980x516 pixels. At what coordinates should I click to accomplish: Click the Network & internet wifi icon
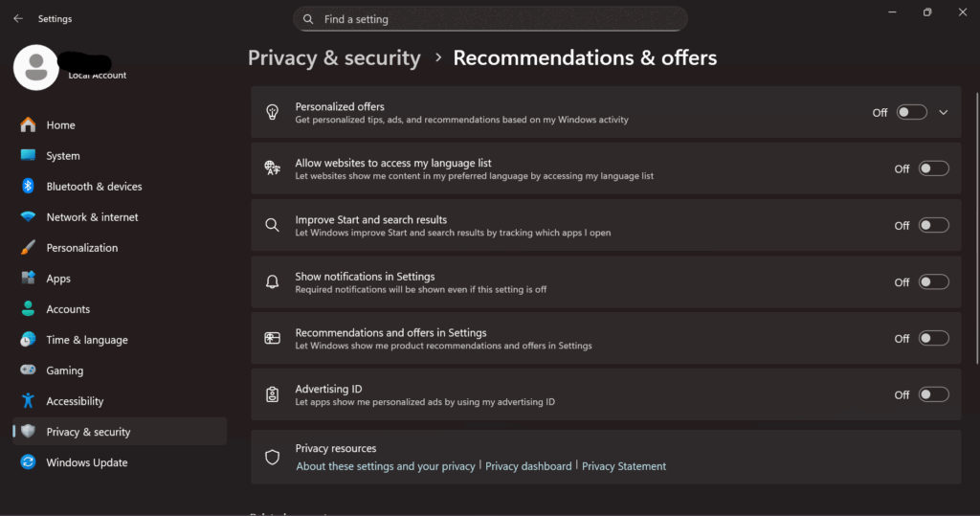[x=29, y=217]
